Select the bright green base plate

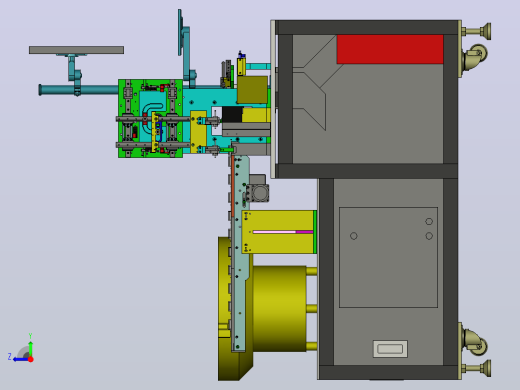tap(150, 118)
